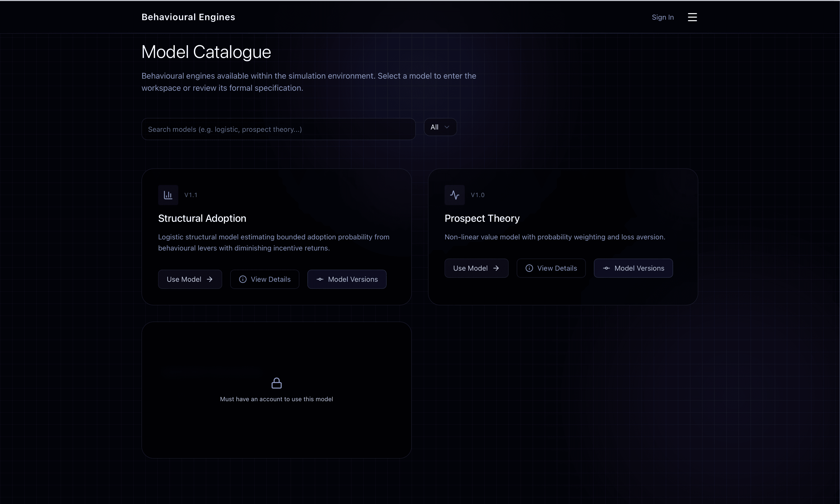Viewport: 840px width, 504px height.
Task: Click the model search input field
Action: click(x=278, y=129)
